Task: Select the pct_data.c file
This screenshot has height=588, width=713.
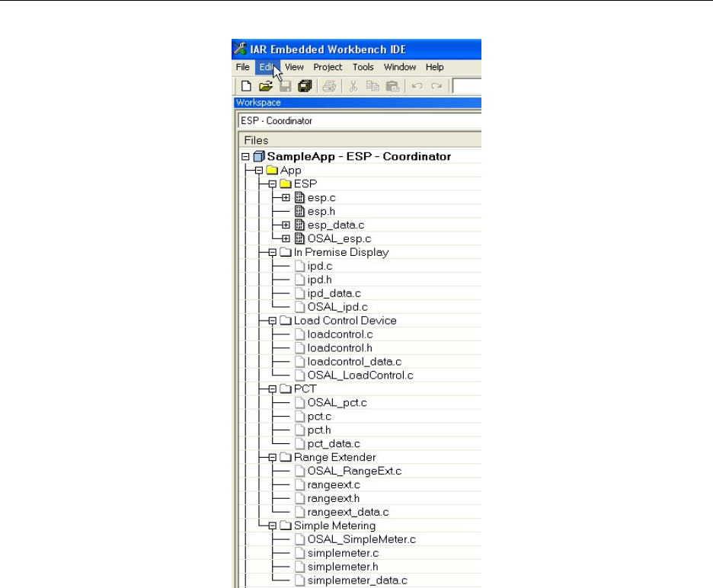Action: (x=334, y=443)
